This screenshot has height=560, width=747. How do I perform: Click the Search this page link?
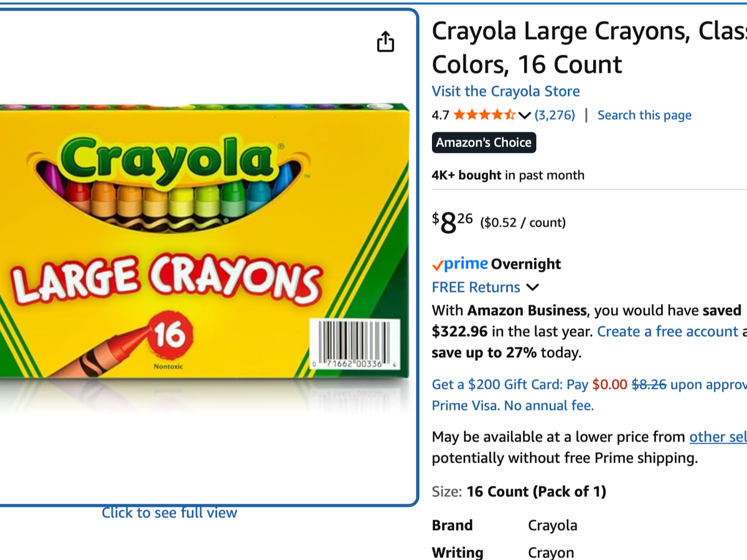click(x=644, y=115)
